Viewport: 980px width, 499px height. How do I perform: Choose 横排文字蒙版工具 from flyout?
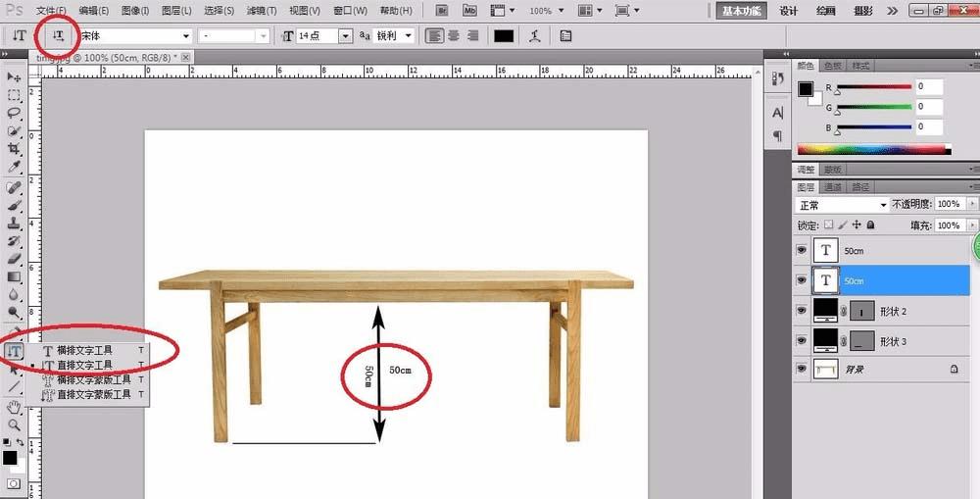point(94,379)
